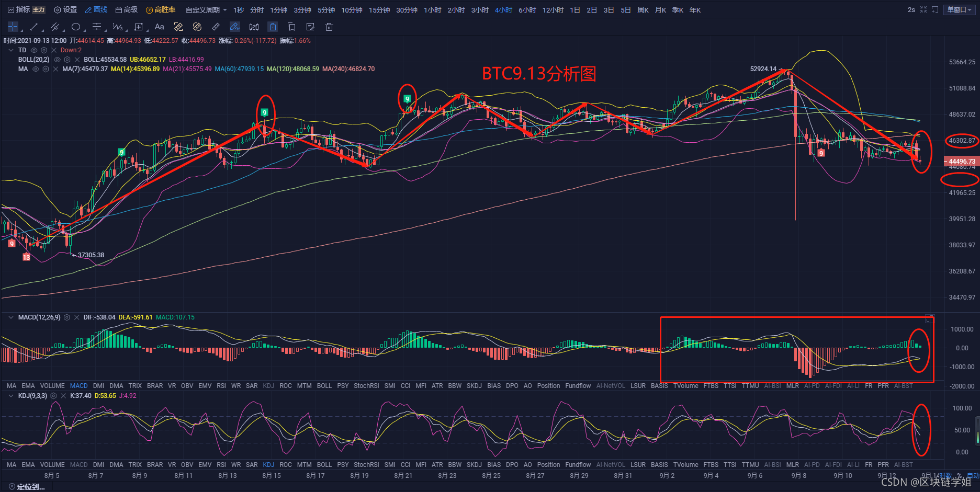Open KDJ(9,3,3) settings gear

tap(53, 396)
